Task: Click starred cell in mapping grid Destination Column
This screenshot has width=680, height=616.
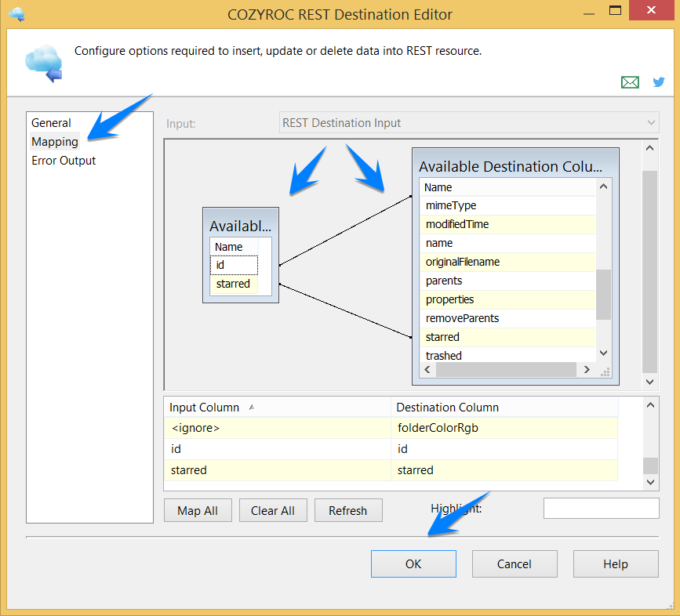Action: point(504,470)
